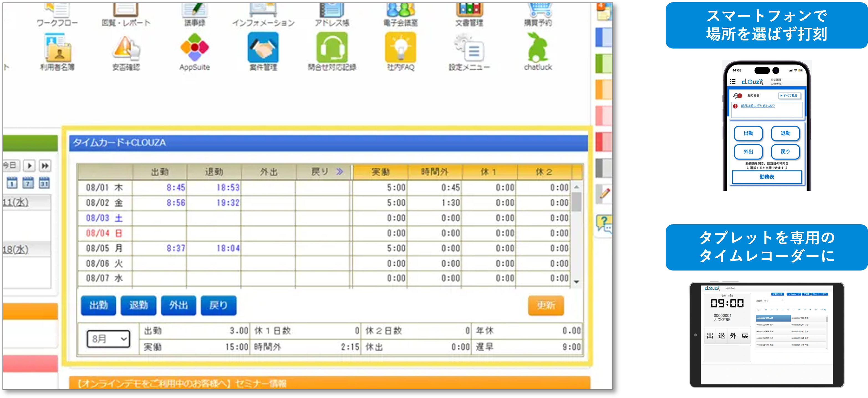Image resolution: width=868 pixels, height=398 pixels.
Task: Click the timecard scrollbar down arrow
Action: tap(577, 282)
